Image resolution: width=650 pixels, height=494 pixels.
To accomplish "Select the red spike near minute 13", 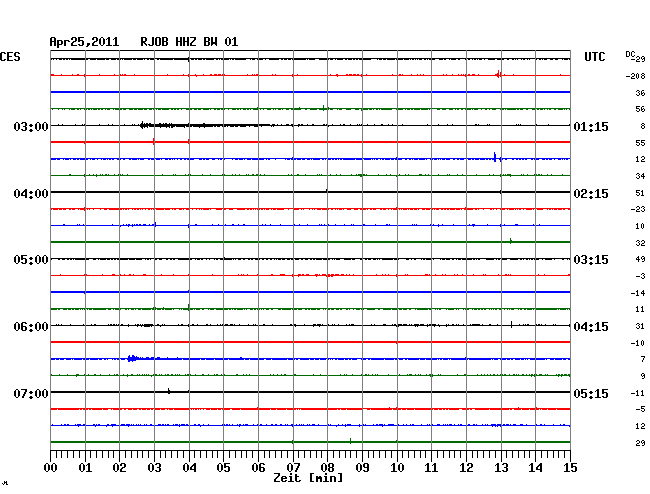I will pyautogui.click(x=499, y=75).
